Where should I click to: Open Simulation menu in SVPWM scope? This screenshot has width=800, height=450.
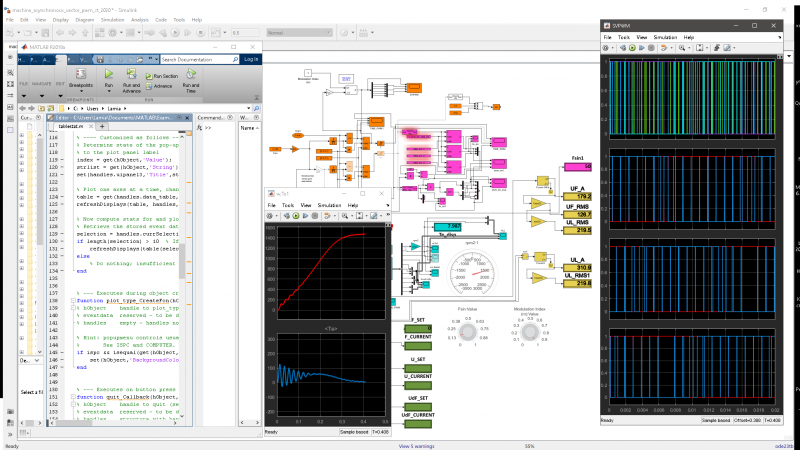665,37
